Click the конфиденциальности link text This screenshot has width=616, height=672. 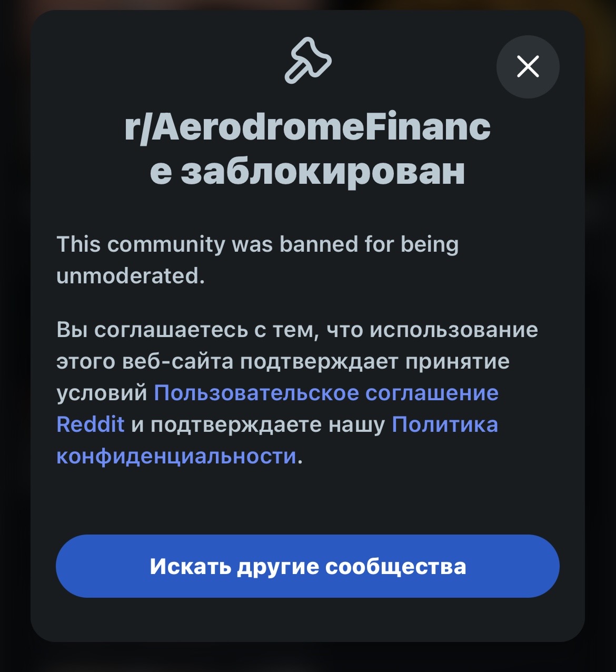pyautogui.click(x=176, y=456)
